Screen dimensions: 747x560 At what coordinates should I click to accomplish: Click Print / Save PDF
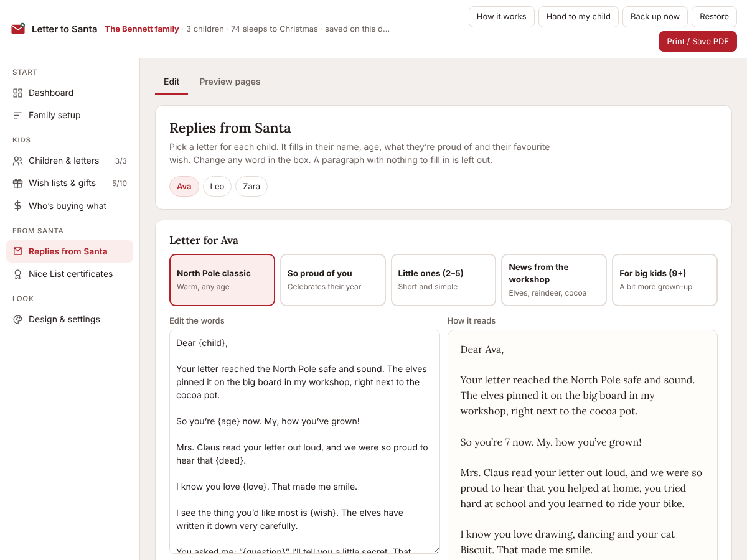[x=698, y=41]
